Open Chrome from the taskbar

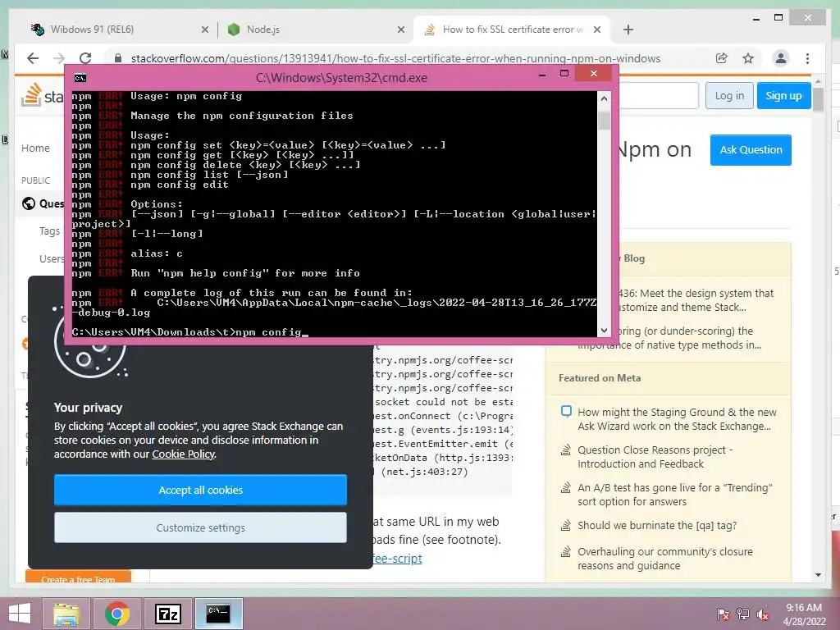tap(116, 614)
